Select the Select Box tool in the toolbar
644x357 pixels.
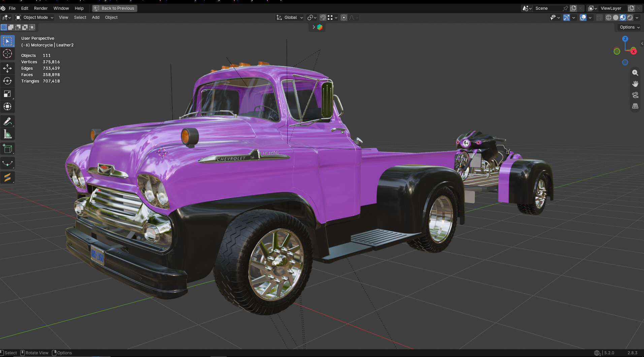pyautogui.click(x=7, y=41)
